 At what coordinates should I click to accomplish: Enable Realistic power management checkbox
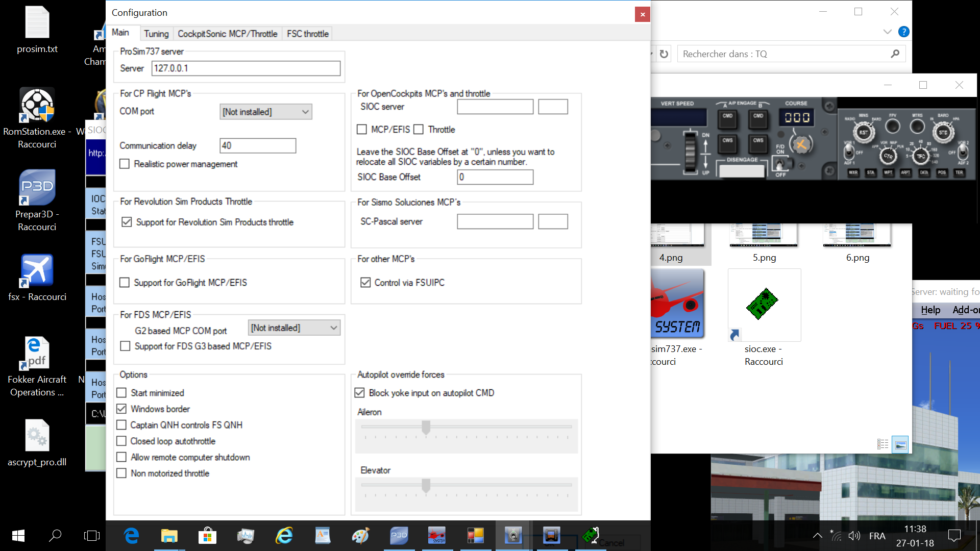124,164
